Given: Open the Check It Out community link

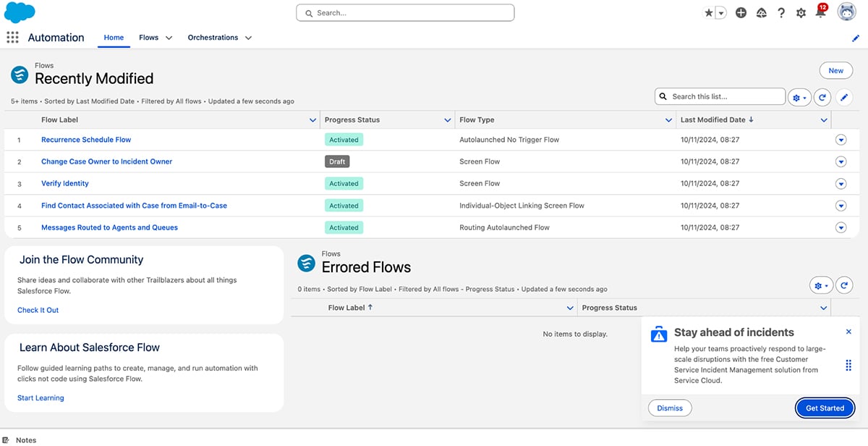Looking at the screenshot, I should pos(38,309).
